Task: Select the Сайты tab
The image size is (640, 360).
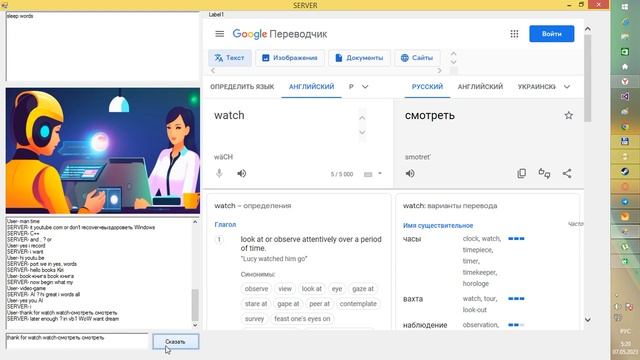Action: click(x=417, y=58)
